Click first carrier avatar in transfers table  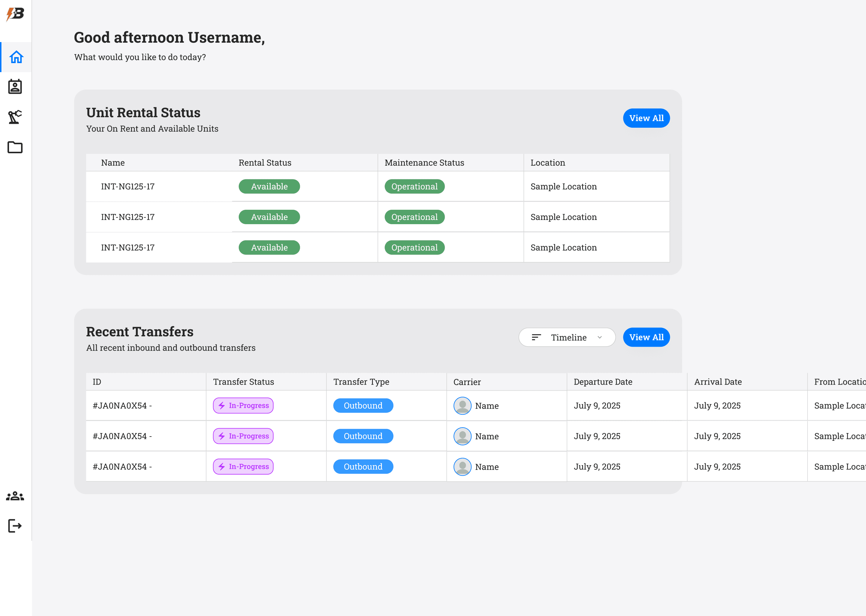pos(462,406)
